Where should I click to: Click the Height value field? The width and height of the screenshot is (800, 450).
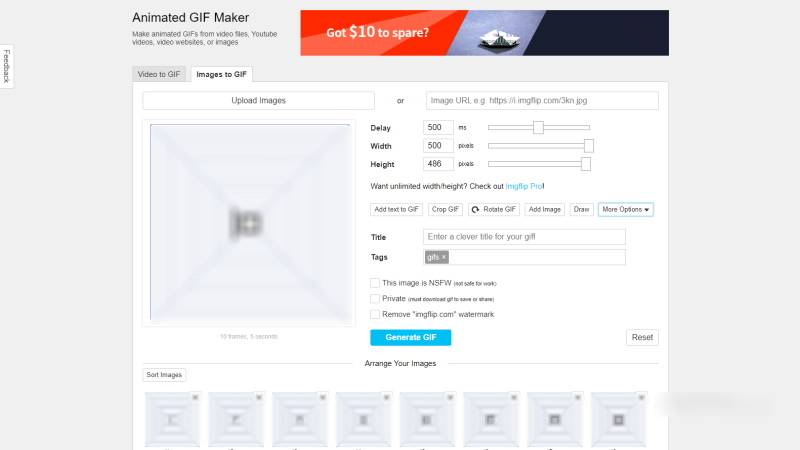[x=438, y=164]
